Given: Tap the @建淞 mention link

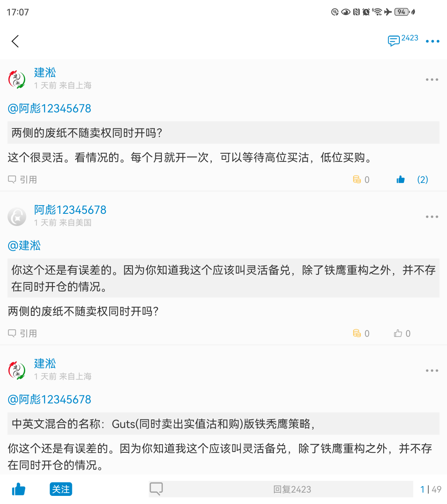Looking at the screenshot, I should (24, 245).
